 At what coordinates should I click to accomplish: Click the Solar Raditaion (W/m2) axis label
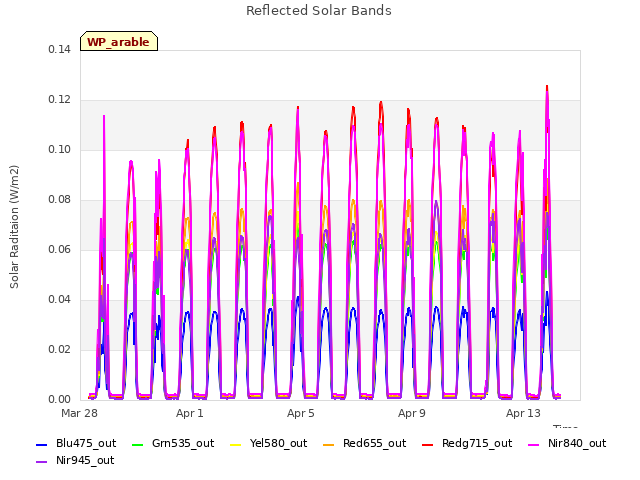pyautogui.click(x=14, y=227)
